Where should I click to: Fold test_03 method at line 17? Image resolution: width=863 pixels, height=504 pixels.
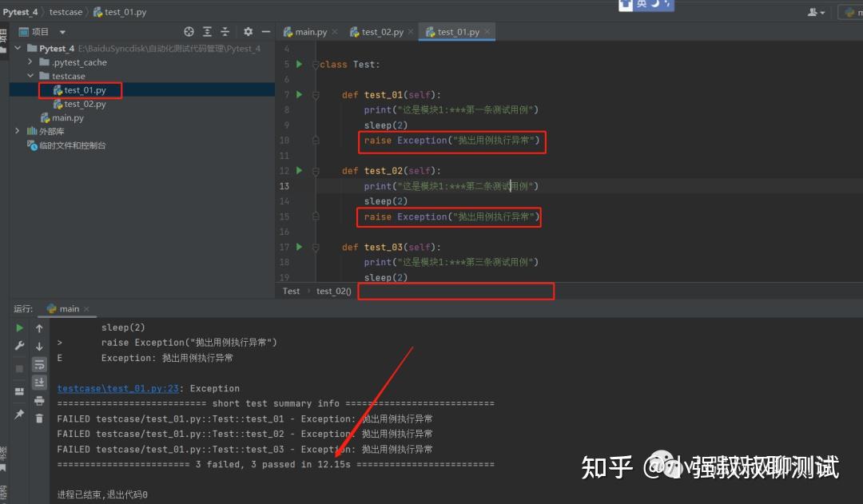pyautogui.click(x=316, y=247)
